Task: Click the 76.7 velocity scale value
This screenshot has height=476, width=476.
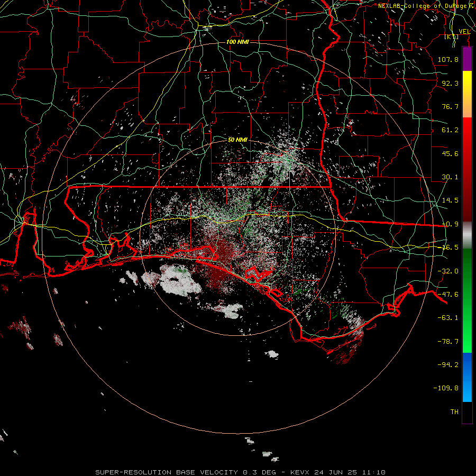Action: pos(450,106)
